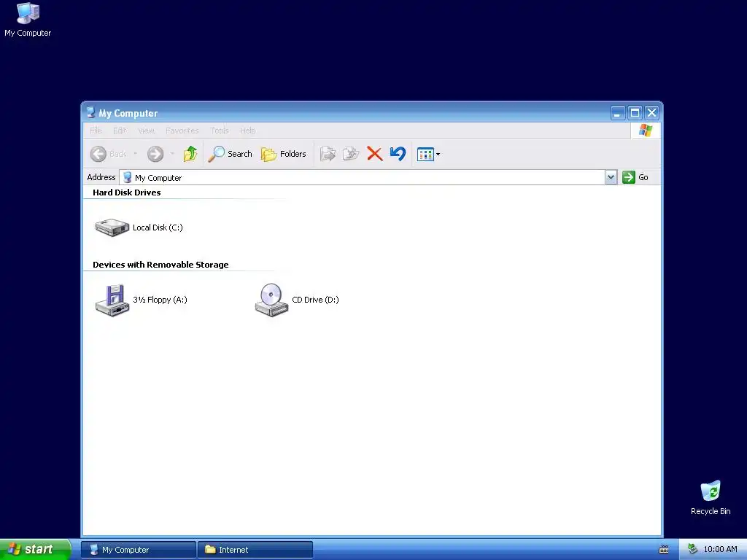The width and height of the screenshot is (747, 560).
Task: Open the Help menu
Action: pos(247,131)
